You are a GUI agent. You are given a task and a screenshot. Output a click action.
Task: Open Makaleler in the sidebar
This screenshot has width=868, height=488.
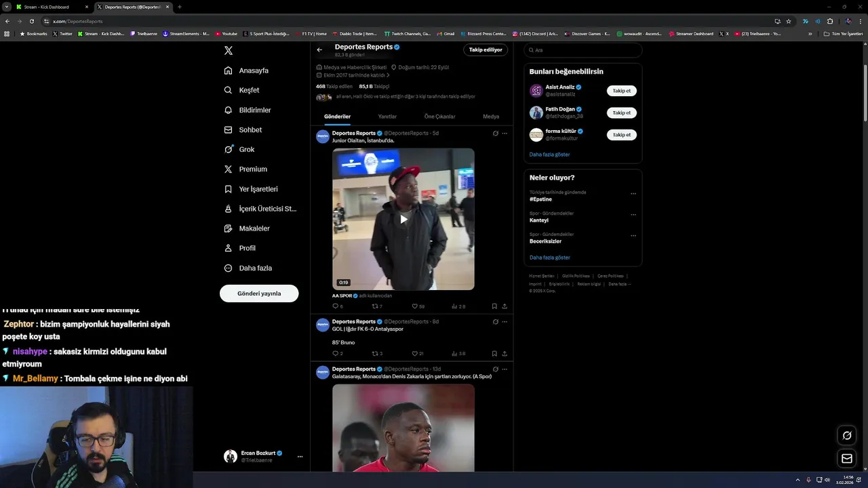[x=247, y=228]
